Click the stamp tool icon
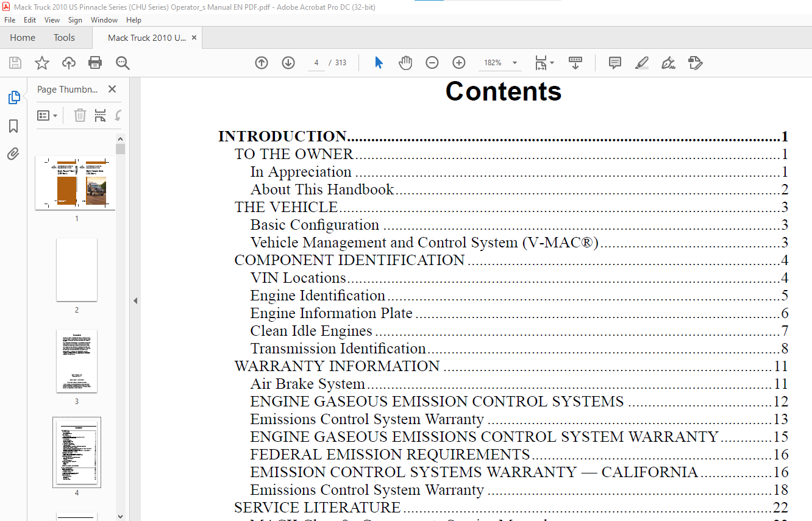 tap(696, 63)
